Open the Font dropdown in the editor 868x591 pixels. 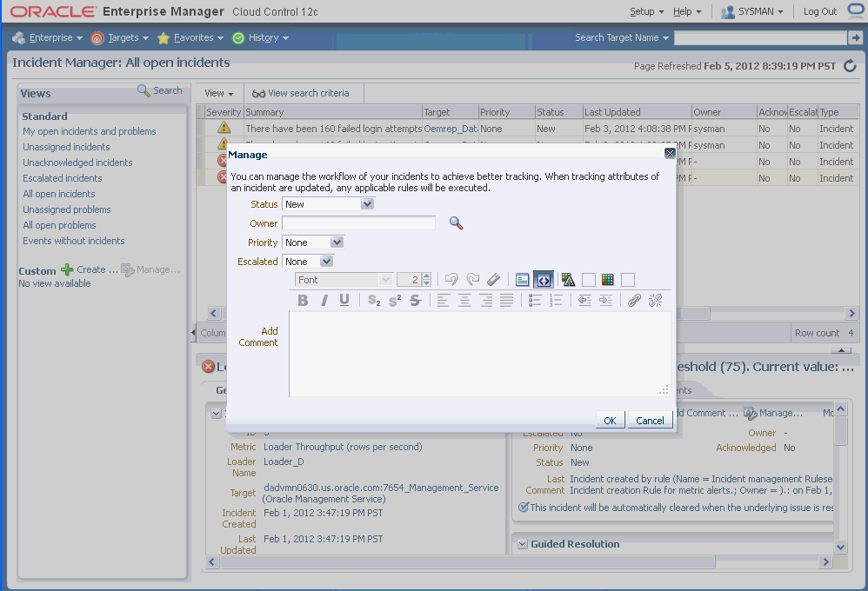click(x=344, y=280)
